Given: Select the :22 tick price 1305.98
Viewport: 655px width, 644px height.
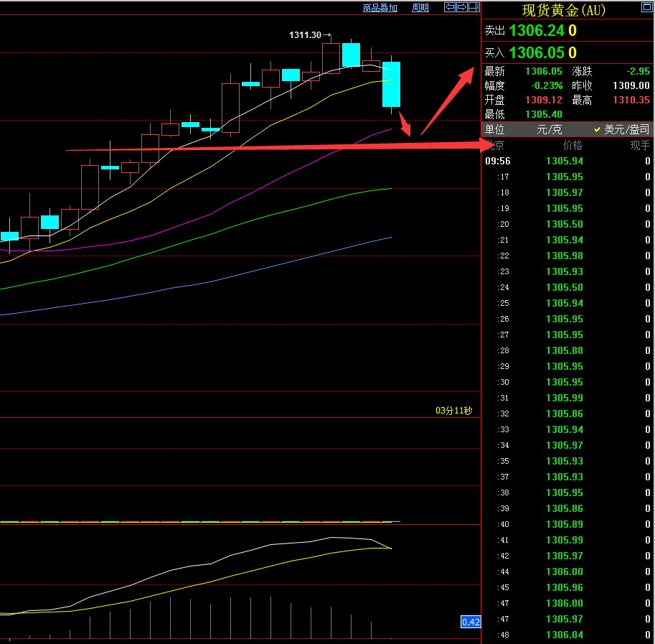Looking at the screenshot, I should pos(565,256).
